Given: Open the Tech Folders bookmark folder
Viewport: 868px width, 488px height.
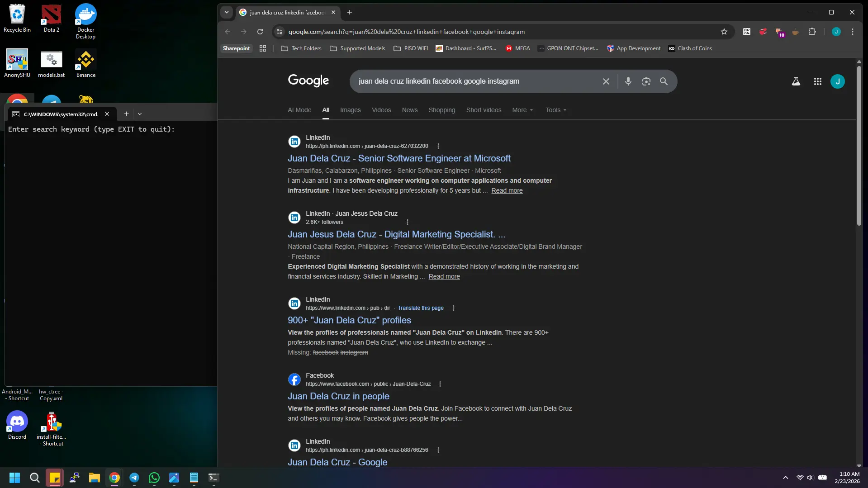Looking at the screenshot, I should point(301,48).
